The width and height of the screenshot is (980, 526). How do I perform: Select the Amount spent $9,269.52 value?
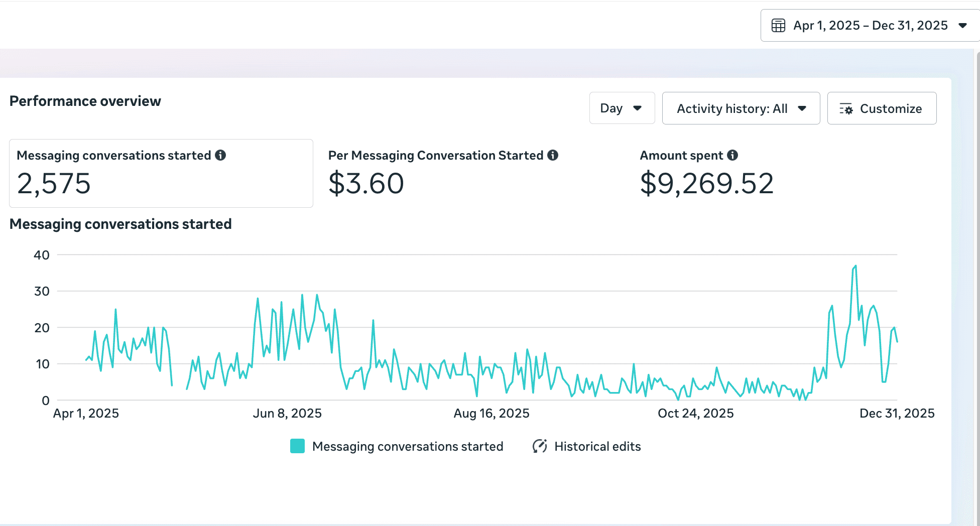[706, 183]
